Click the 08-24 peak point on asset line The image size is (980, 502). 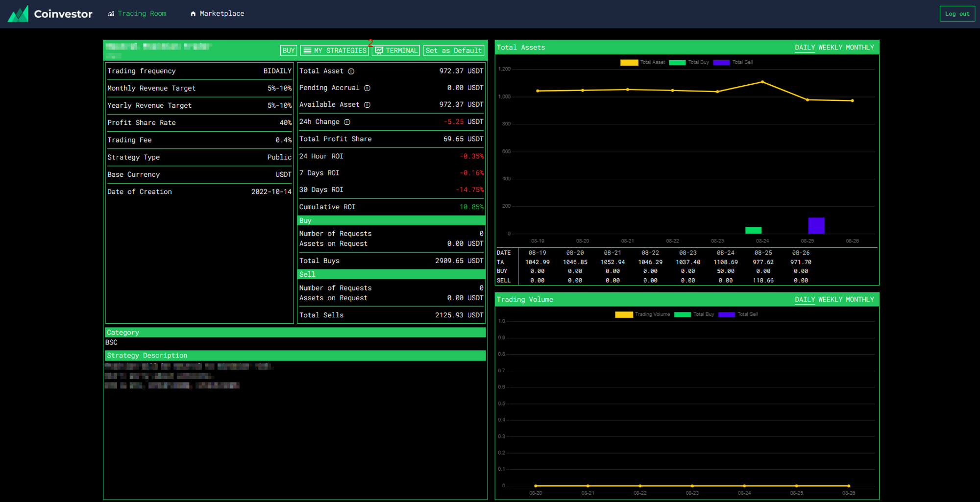pyautogui.click(x=762, y=82)
